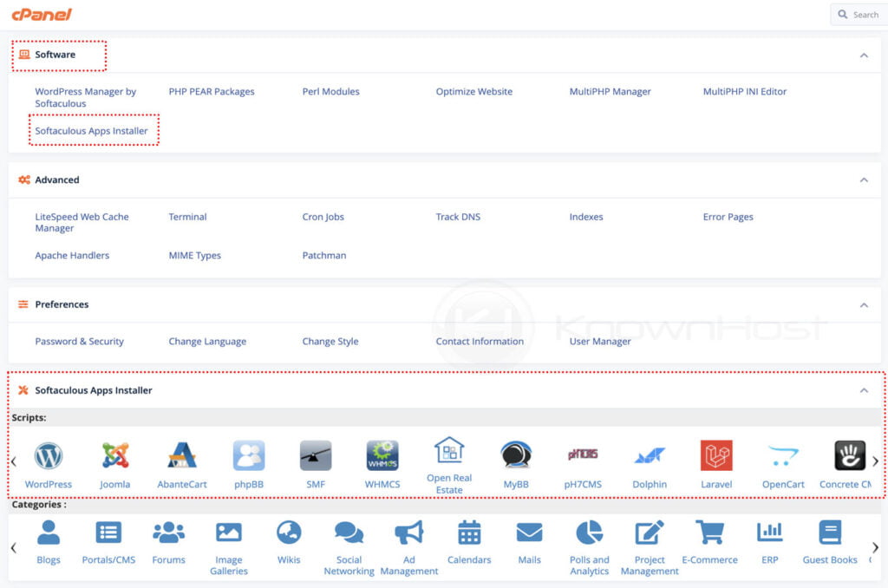Open Optimize Website link

pyautogui.click(x=474, y=91)
